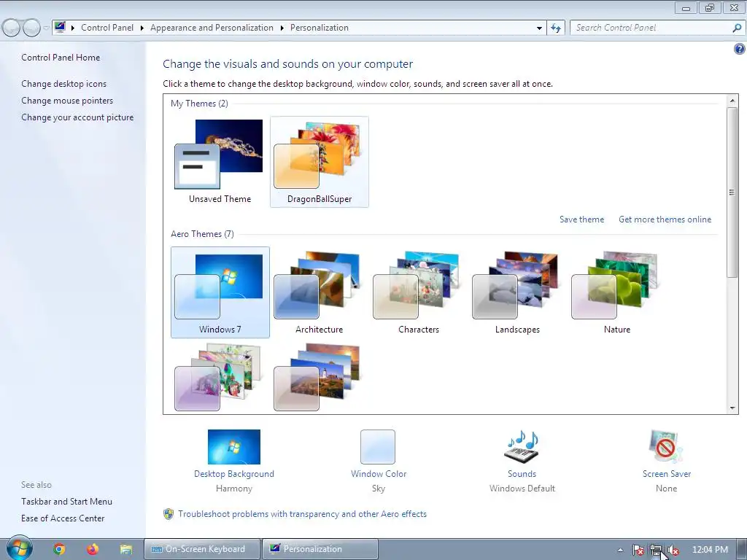Pick the purple Scenes theme in bottom row
The image size is (747, 560).
tap(217, 377)
